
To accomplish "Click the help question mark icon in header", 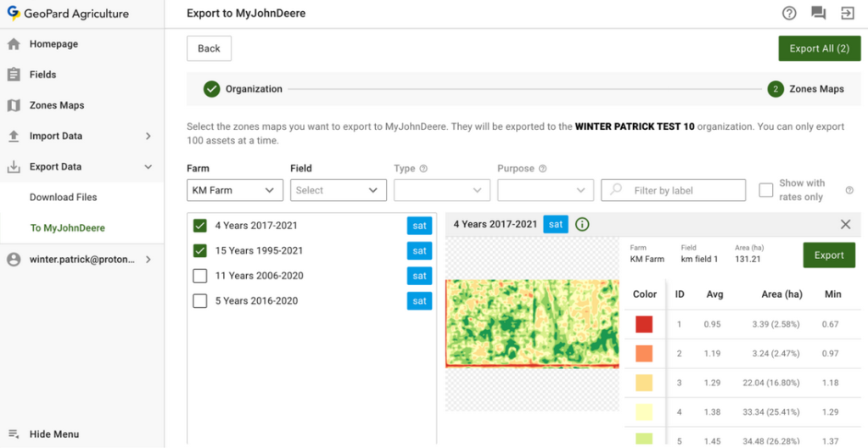I will click(789, 13).
